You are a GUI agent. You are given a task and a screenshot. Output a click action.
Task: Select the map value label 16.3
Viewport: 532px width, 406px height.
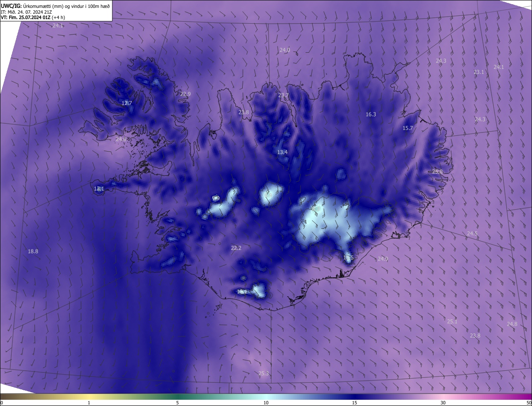(x=371, y=114)
